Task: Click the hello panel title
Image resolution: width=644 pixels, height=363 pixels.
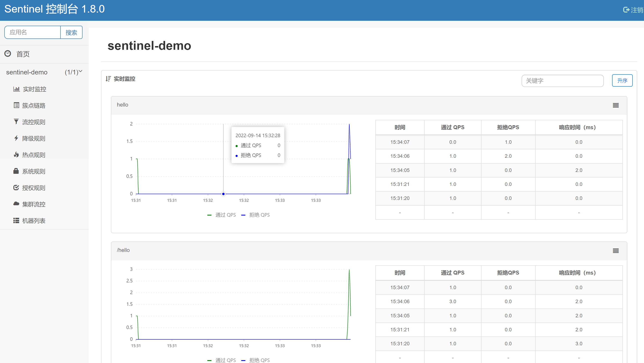Action: pyautogui.click(x=122, y=105)
